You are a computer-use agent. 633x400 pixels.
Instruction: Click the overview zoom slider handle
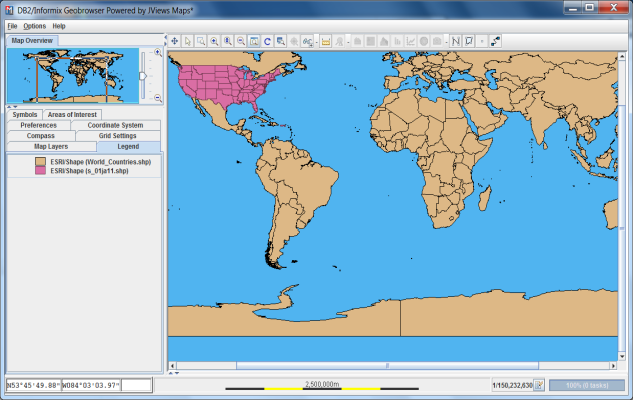[143, 76]
